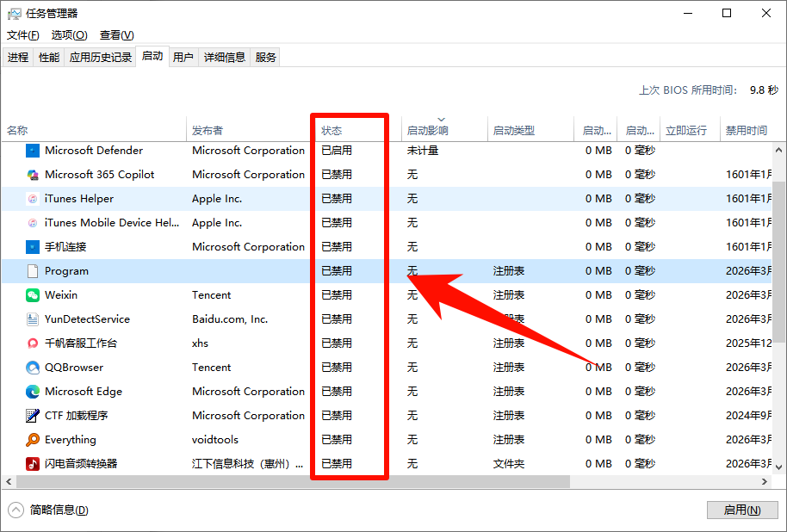Click the 2024年9月 disabled time cell
The width and height of the screenshot is (787, 532).
pos(748,416)
